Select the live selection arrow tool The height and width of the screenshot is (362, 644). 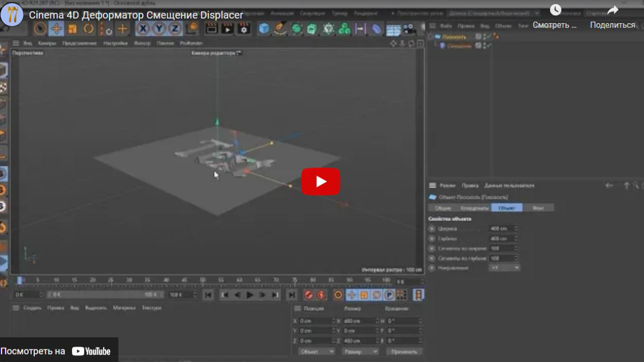(41, 29)
